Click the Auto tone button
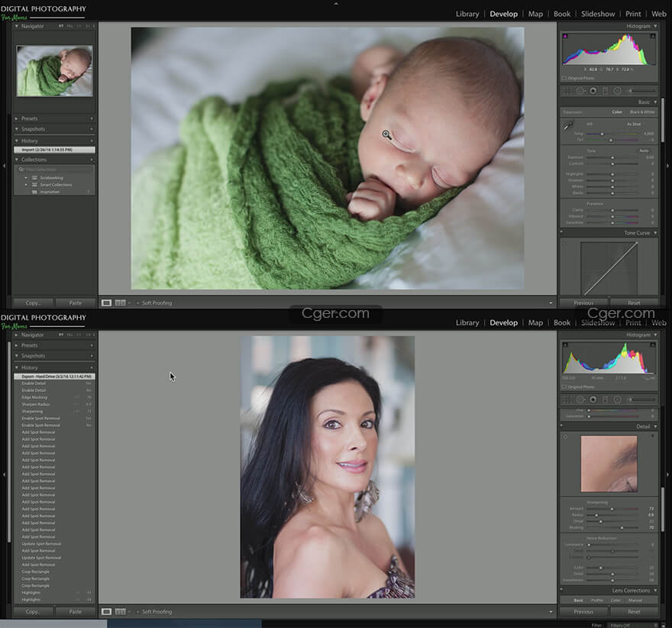The height and width of the screenshot is (628, 672). pos(644,151)
